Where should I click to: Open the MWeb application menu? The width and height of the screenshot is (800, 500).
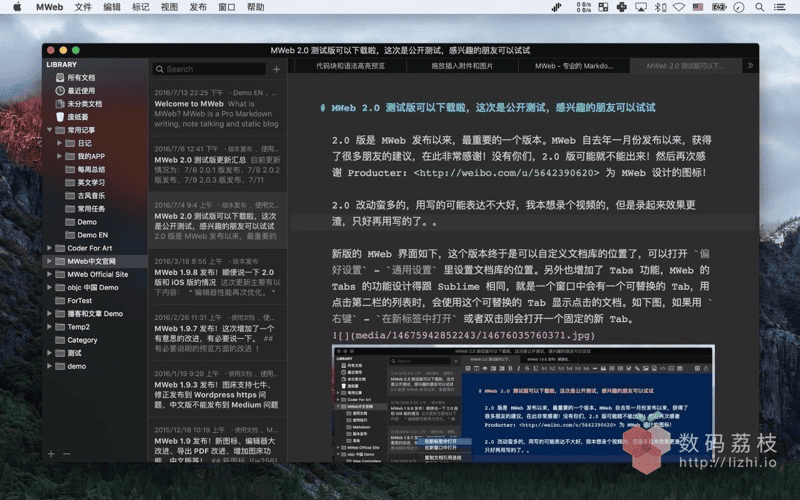[49, 7]
